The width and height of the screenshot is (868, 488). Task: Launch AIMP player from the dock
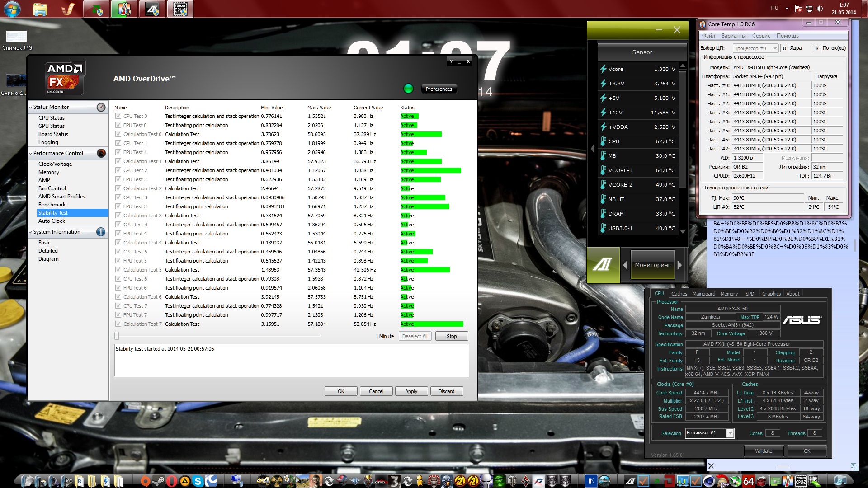185,481
